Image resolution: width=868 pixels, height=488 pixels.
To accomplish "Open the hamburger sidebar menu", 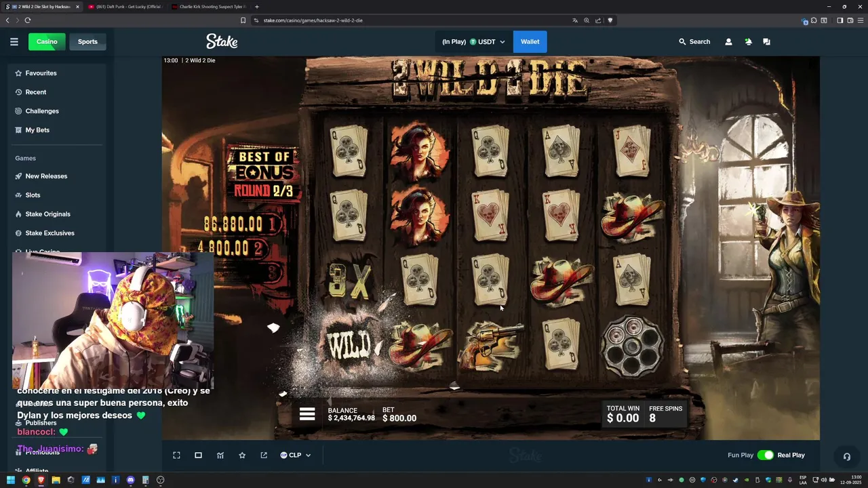I will (x=14, y=41).
